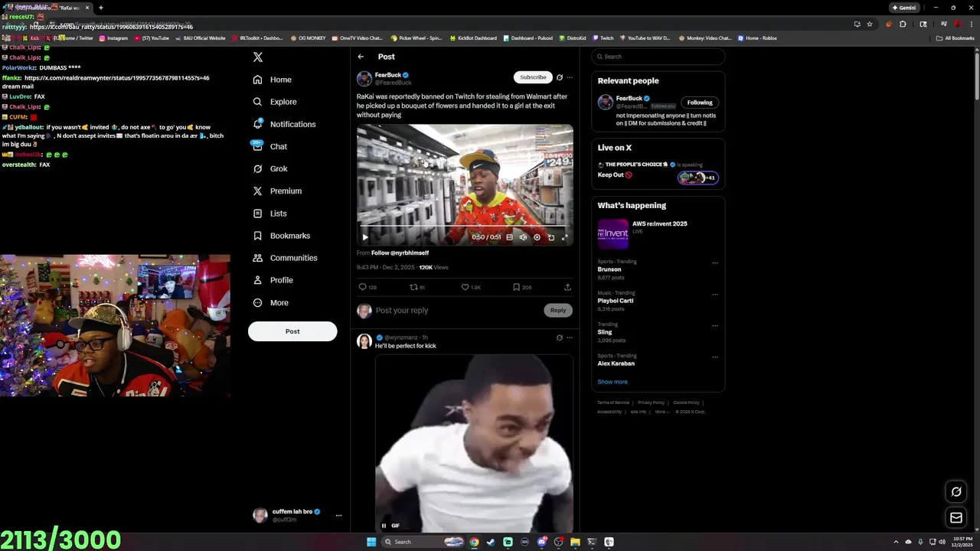Open @wynzmanz profile avatar
This screenshot has width=980, height=551.
tap(364, 341)
